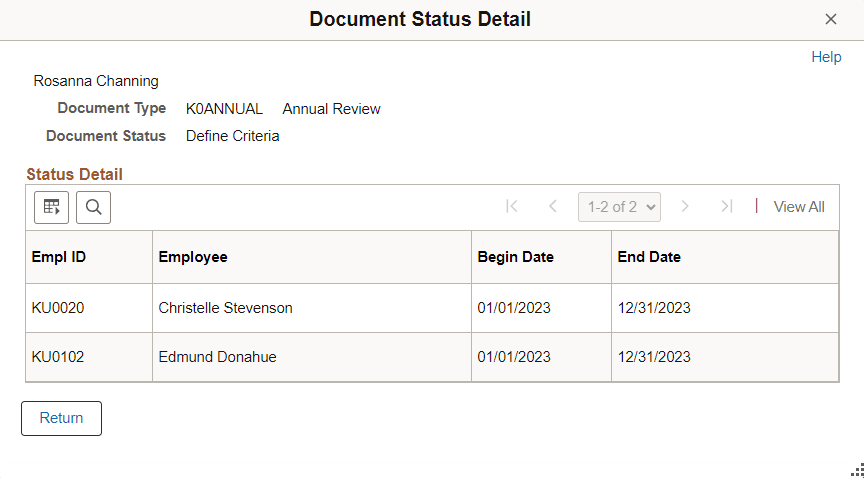The image size is (864, 478).
Task: Open the 1-2 of 2 rows dropdown
Action: click(619, 207)
